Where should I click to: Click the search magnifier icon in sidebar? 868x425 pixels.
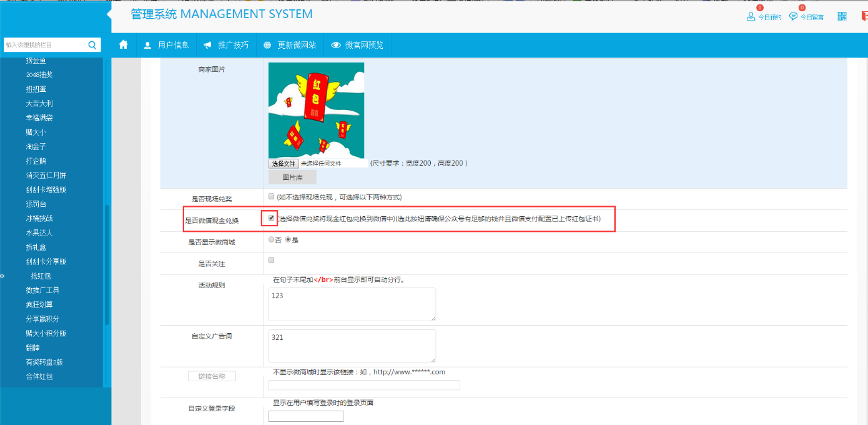(92, 45)
